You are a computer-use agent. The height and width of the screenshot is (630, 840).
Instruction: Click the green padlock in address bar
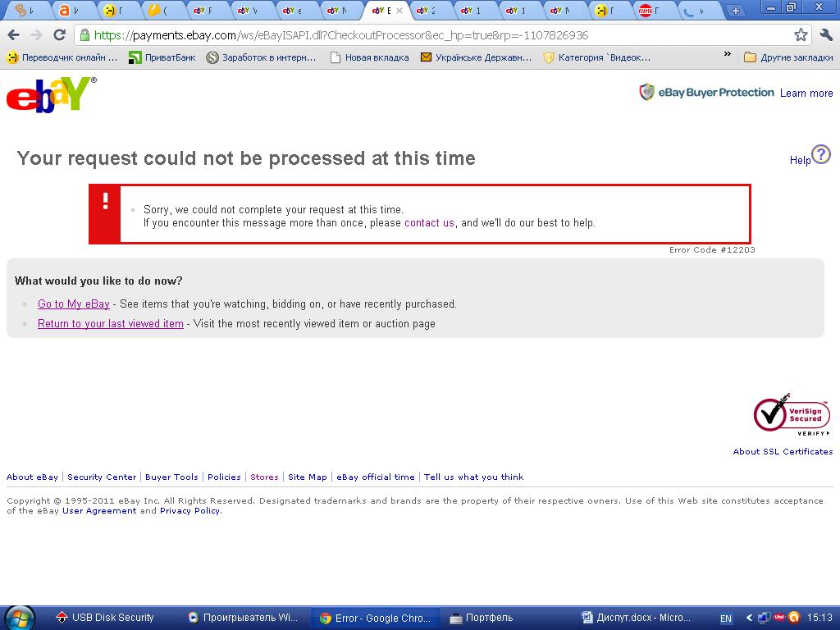coord(84,35)
